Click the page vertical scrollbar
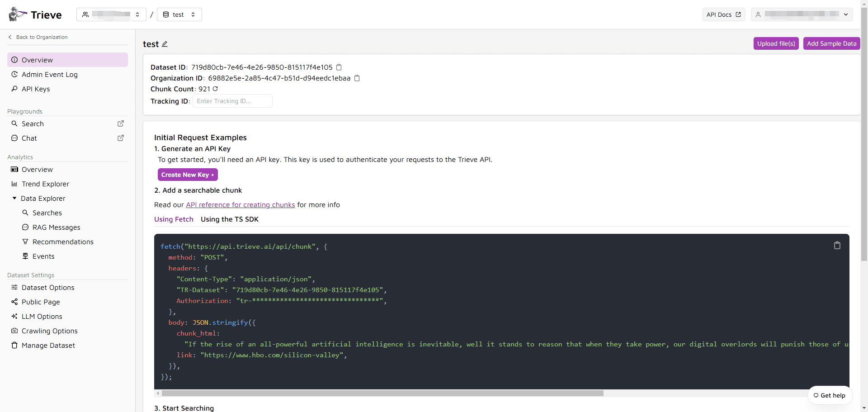Viewport: 868px width, 412px height. 864,134
